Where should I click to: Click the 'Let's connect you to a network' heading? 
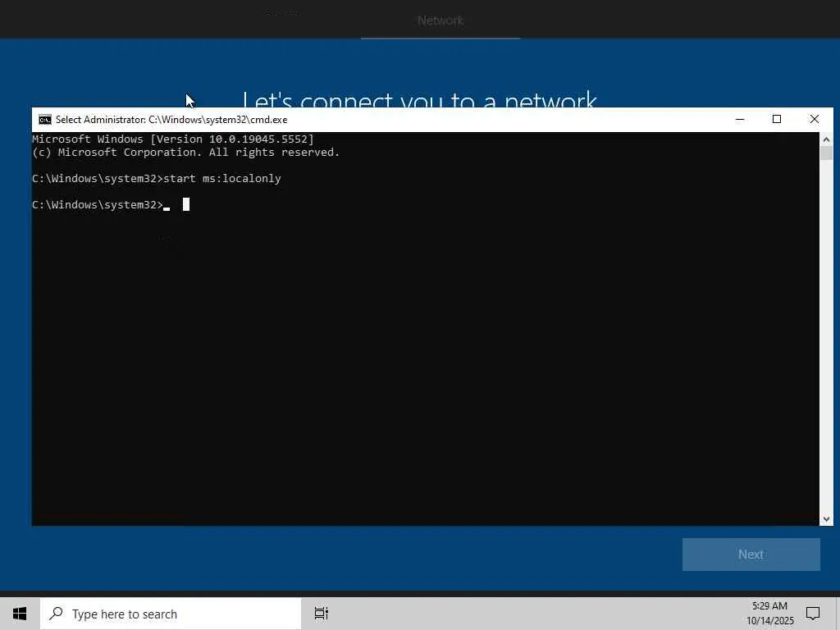tap(419, 99)
